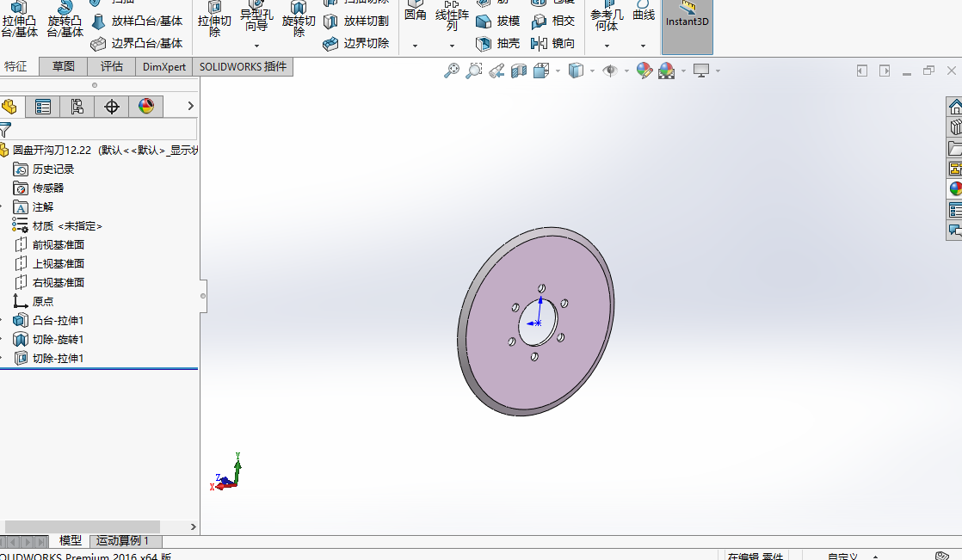Open the Appearances task pane icon
Viewport: 962px width, 560px height.
coord(954,189)
